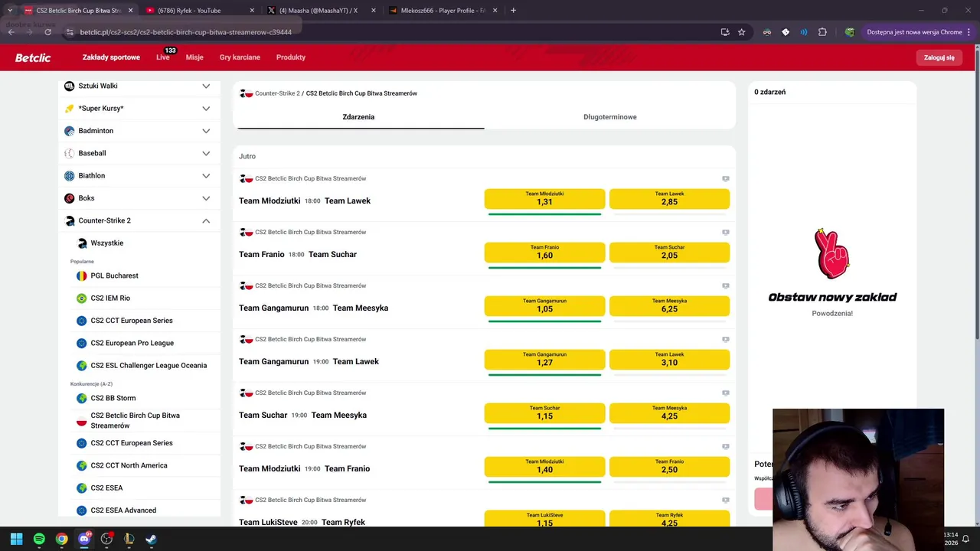Collapse the Counter-Strike 2 category
Viewport: 980px width, 551px height.
(x=206, y=220)
